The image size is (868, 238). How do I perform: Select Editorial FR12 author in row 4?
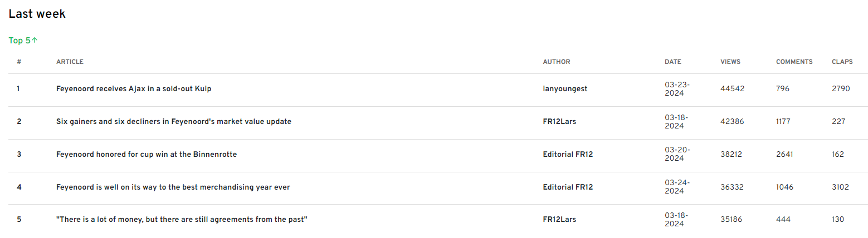[x=568, y=187]
